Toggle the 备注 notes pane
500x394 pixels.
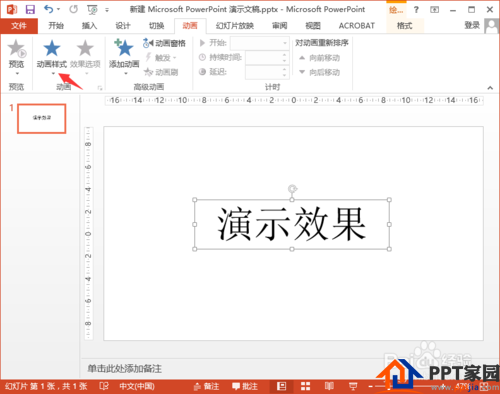206,386
